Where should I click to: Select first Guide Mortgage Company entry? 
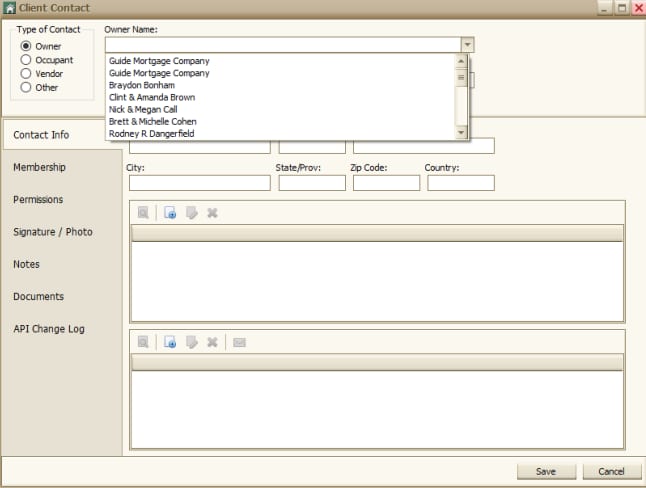[x=281, y=61]
